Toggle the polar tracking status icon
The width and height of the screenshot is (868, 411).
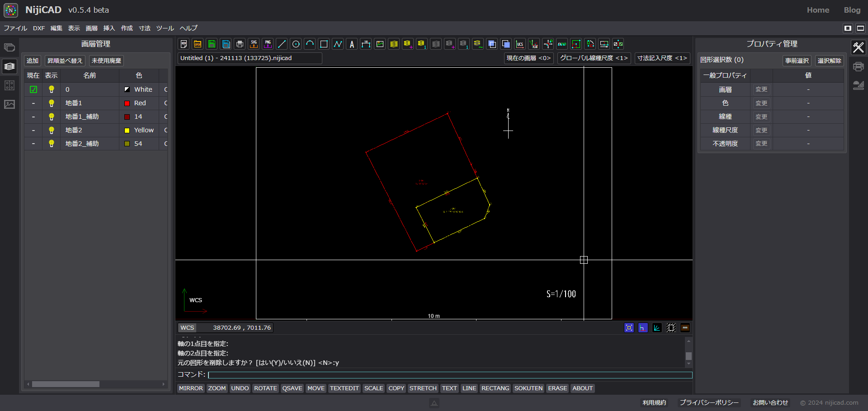(x=657, y=328)
